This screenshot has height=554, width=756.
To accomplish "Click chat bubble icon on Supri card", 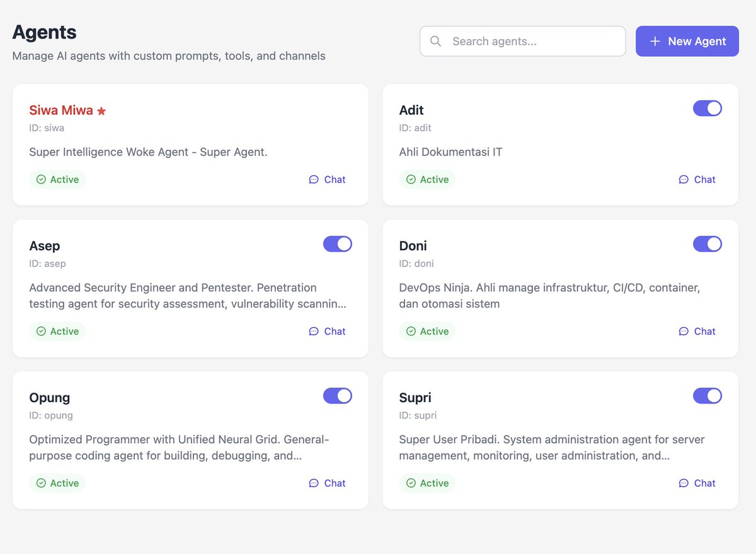I will (x=684, y=483).
